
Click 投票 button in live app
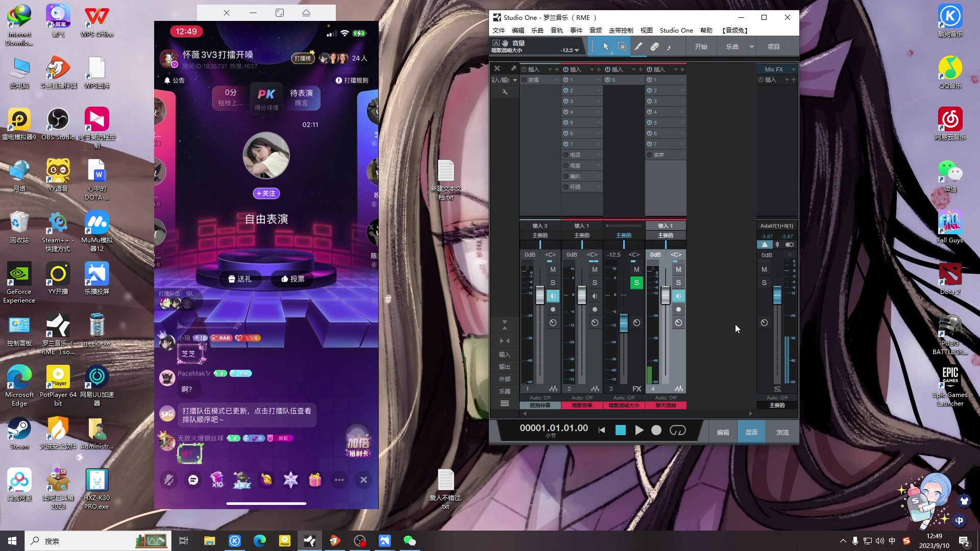coord(293,279)
